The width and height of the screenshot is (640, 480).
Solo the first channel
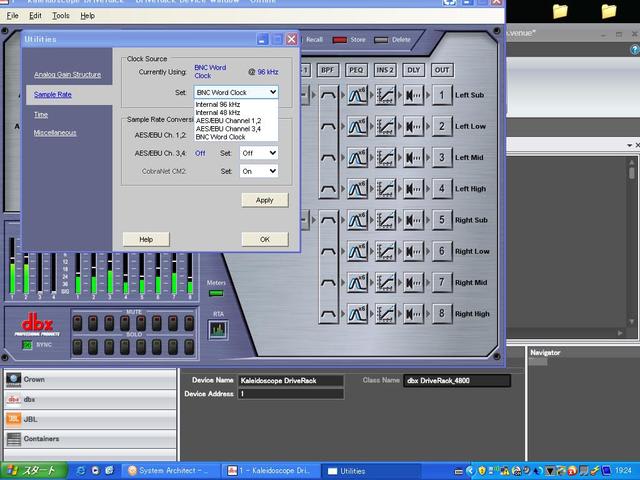coord(77,347)
